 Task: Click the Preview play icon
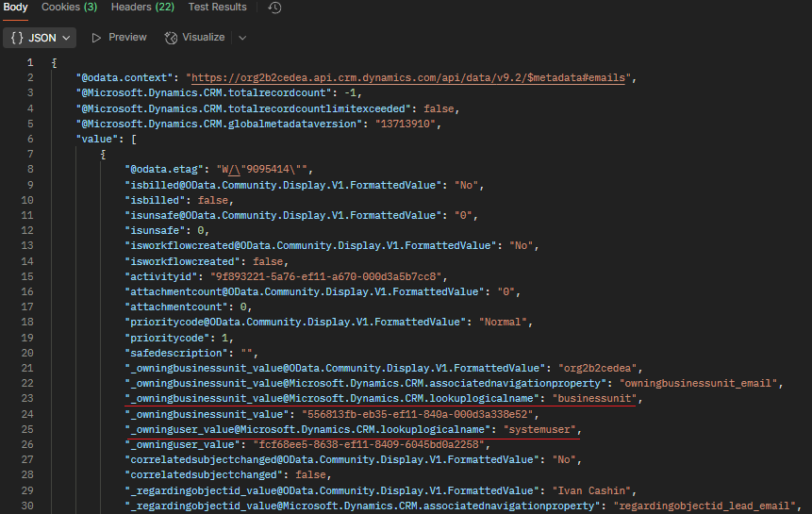coord(96,38)
